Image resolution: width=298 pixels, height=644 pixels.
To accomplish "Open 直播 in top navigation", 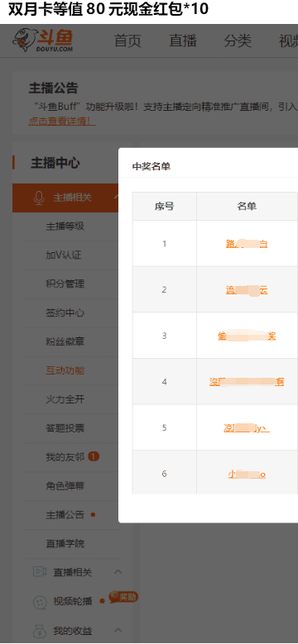I will 183,41.
